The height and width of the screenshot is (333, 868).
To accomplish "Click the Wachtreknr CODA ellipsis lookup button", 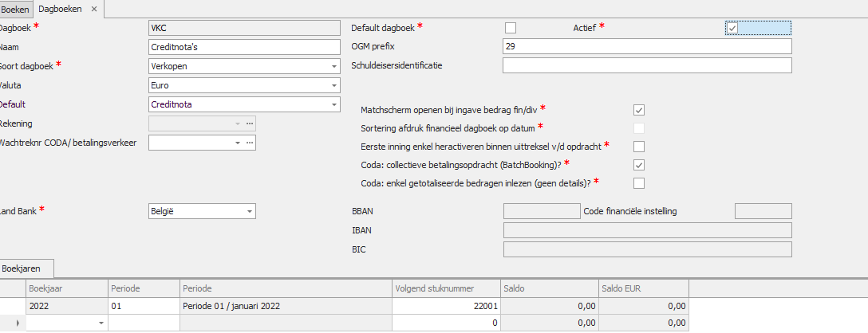I will pyautogui.click(x=250, y=143).
